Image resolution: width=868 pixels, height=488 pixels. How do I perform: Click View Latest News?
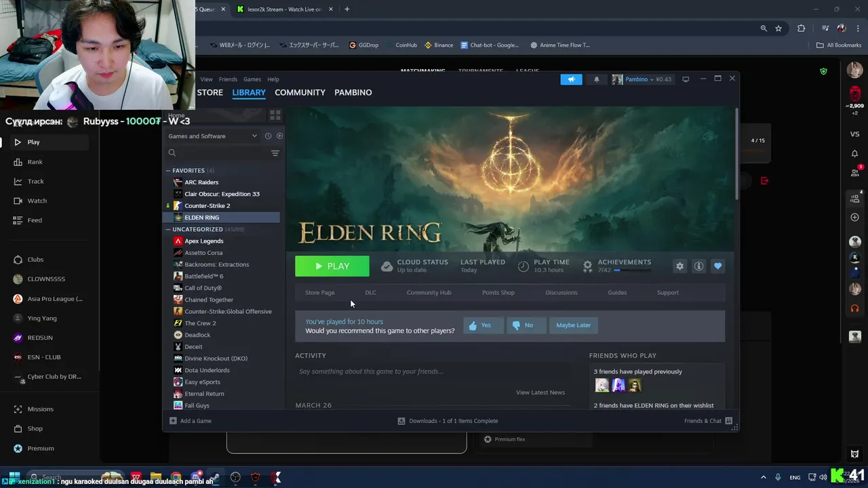tap(540, 392)
